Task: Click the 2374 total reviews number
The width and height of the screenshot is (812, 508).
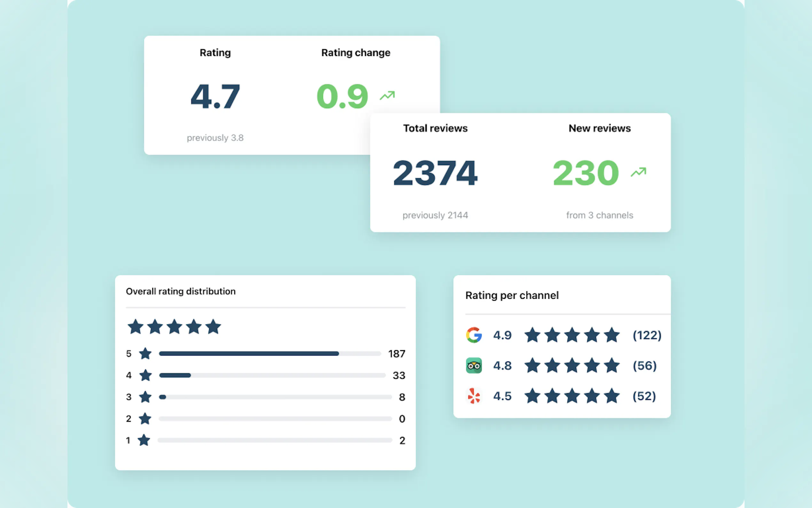Action: click(x=435, y=173)
